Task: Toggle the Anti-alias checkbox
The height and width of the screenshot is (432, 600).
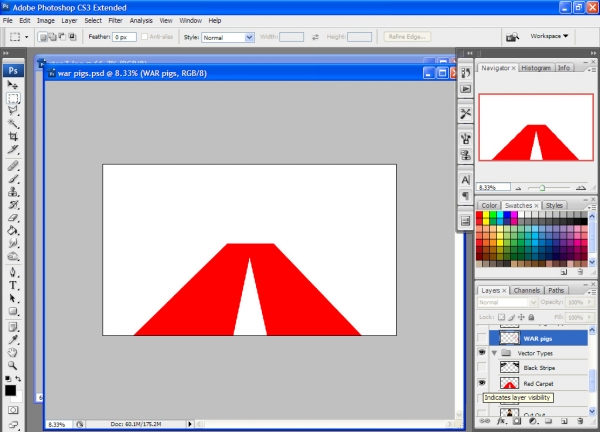Action: [144, 37]
